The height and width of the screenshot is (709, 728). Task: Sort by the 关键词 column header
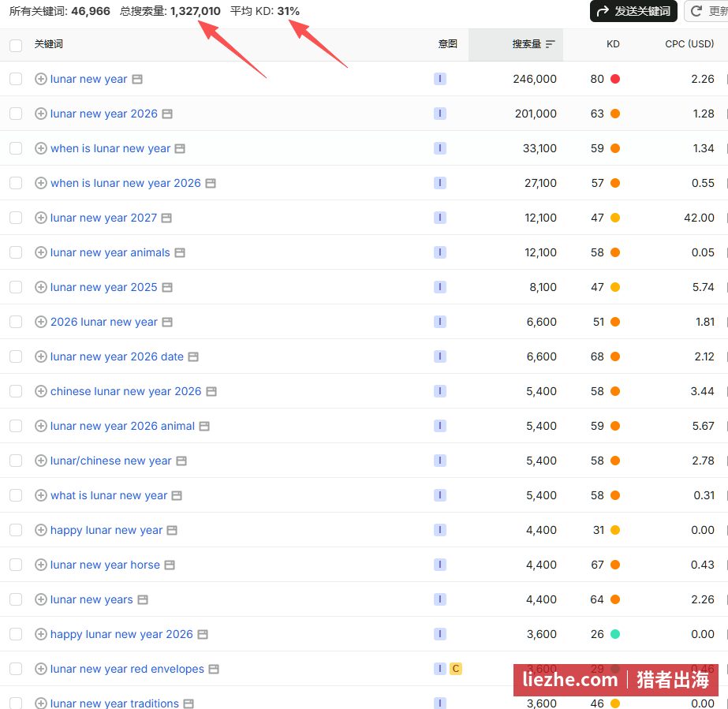48,44
